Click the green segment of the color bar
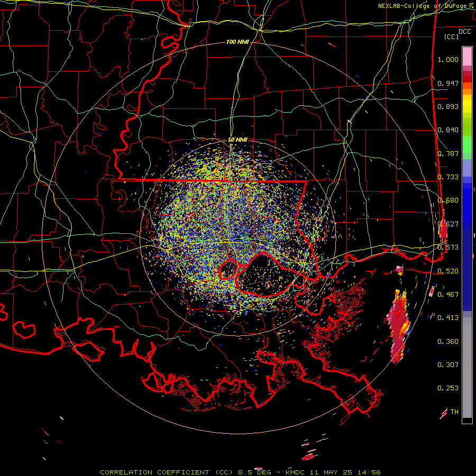 467,144
